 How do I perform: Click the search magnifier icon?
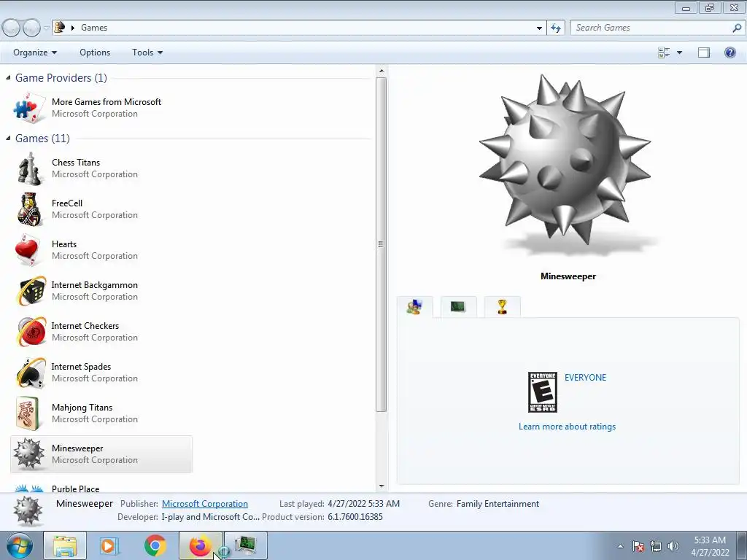737,28
